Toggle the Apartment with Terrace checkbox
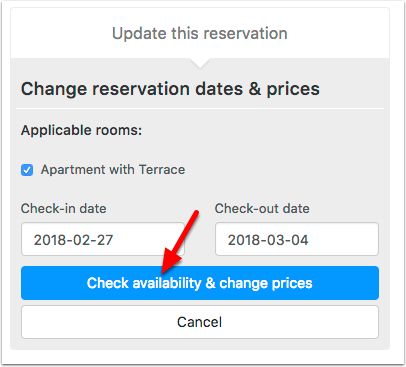Image resolution: width=406 pixels, height=367 pixels. [27, 170]
